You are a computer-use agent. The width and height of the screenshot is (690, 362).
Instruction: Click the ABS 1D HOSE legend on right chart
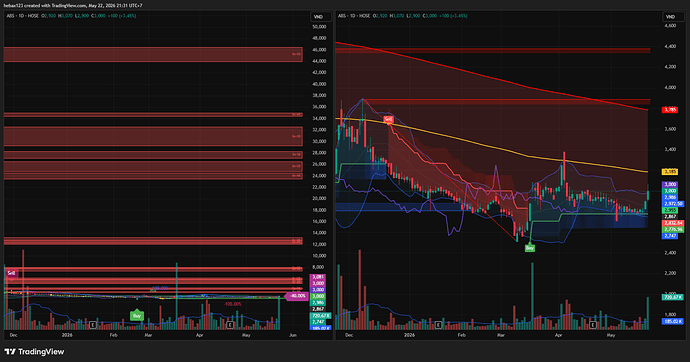tap(354, 16)
